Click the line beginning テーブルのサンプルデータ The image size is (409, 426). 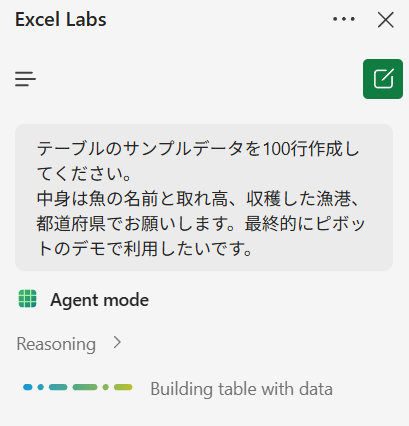pos(198,149)
